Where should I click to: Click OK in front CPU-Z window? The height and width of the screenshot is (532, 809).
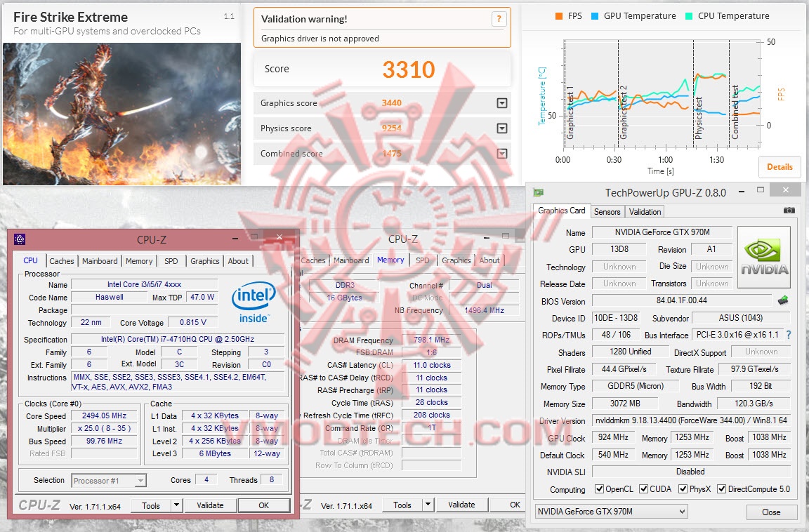(x=263, y=505)
